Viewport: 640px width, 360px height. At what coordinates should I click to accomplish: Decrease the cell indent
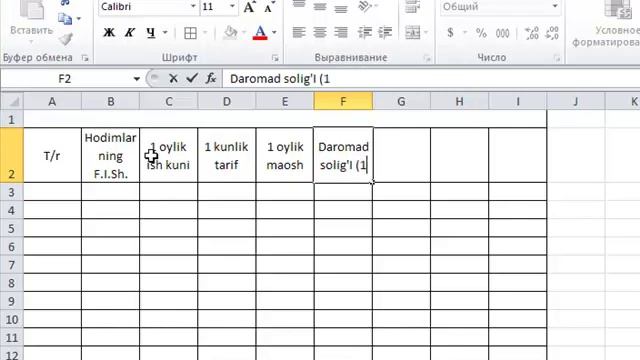[x=364, y=33]
